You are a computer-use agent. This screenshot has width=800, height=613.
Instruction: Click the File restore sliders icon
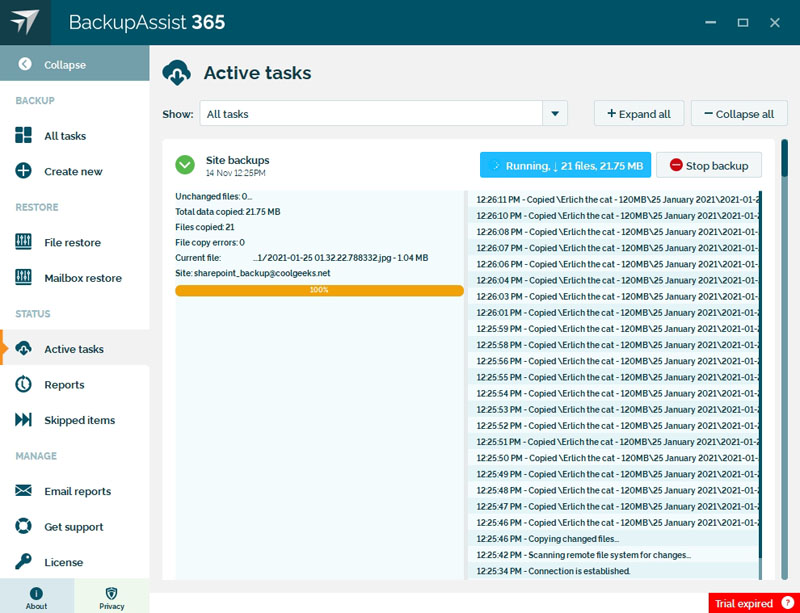pyautogui.click(x=23, y=242)
